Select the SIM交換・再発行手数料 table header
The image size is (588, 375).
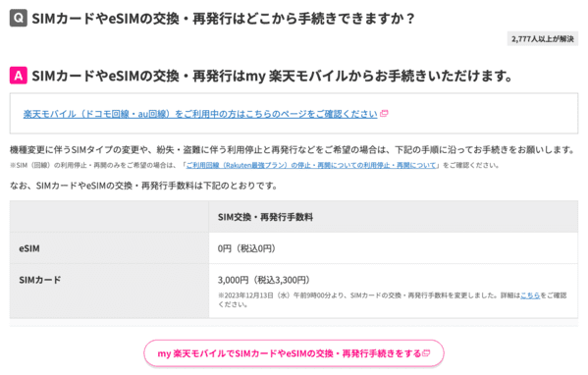tap(265, 217)
